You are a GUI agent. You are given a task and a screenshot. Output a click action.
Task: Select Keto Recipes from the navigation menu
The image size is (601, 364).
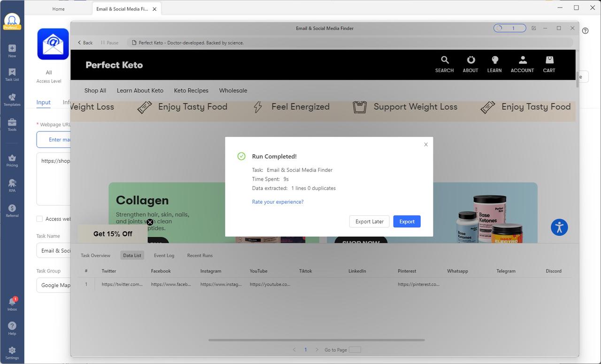(x=191, y=90)
